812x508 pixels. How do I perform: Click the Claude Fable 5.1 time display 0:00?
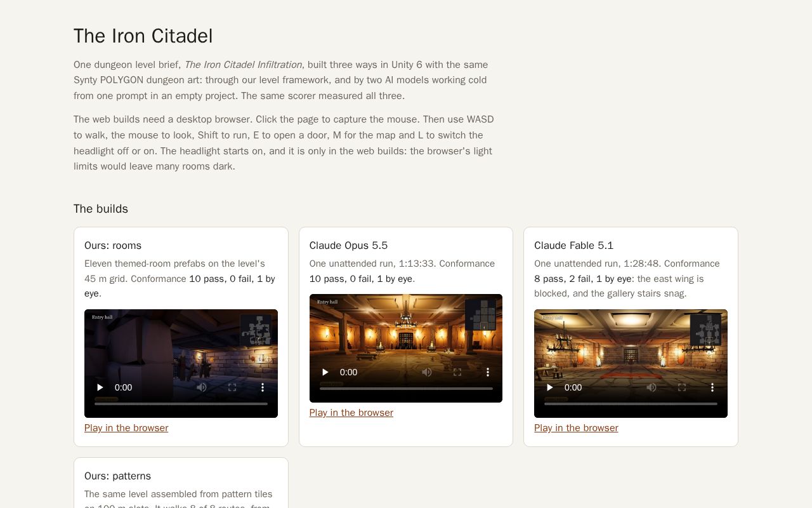pyautogui.click(x=573, y=387)
